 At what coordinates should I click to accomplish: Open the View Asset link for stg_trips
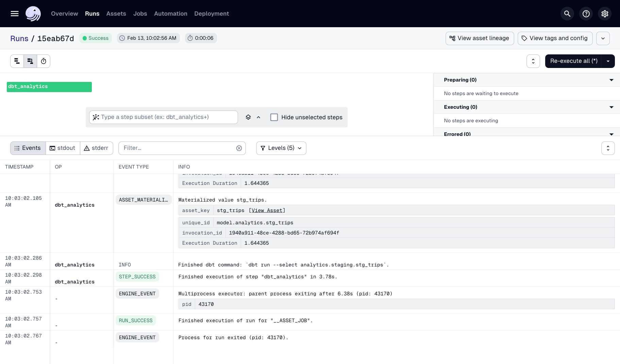click(x=267, y=210)
